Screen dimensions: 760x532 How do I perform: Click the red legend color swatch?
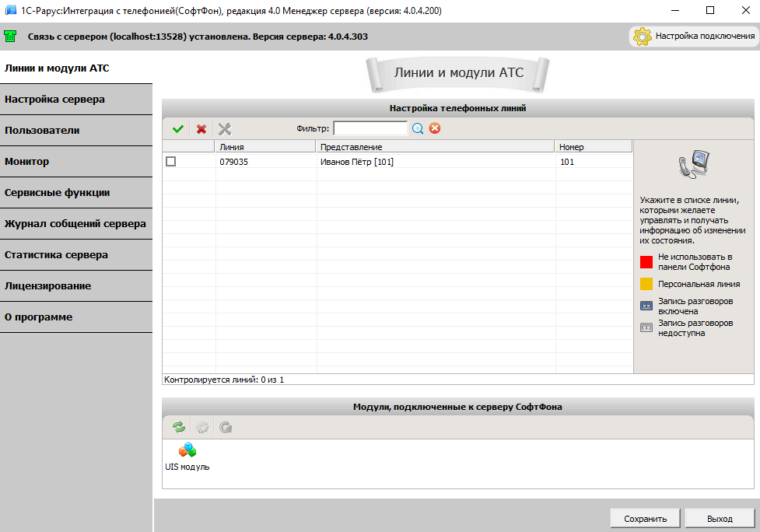[646, 262]
